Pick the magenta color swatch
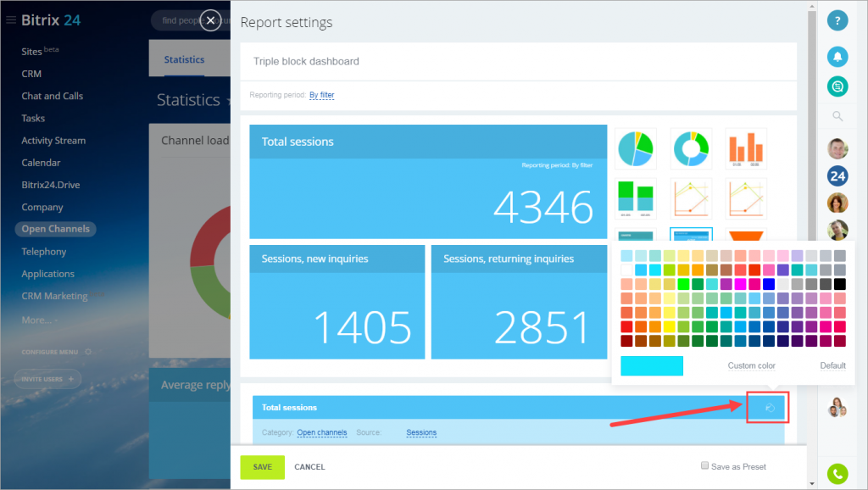Screen dimensions: 868x490 (740, 284)
